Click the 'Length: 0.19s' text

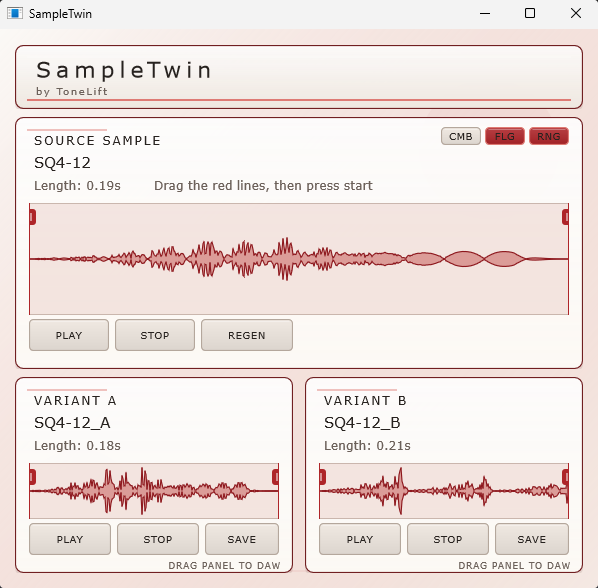(77, 186)
